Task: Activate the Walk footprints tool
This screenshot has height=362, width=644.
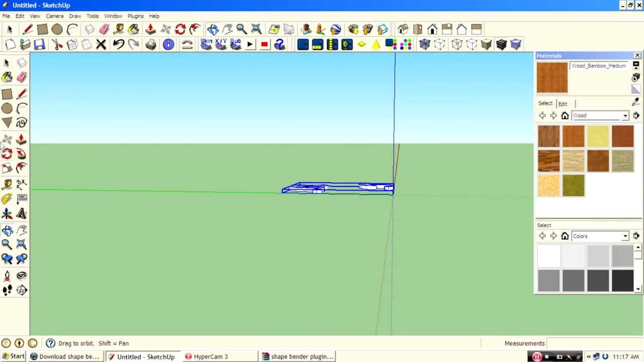Action: coord(7,290)
